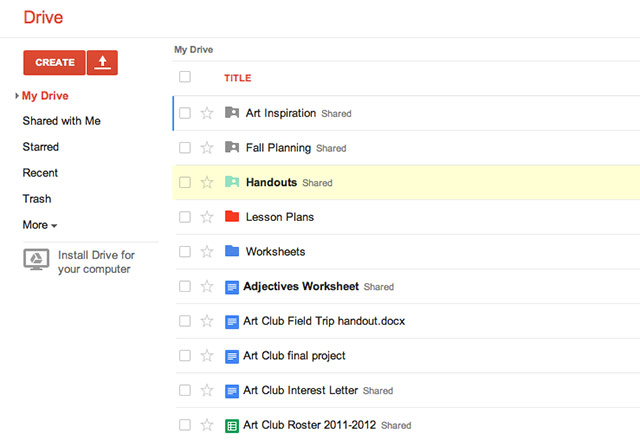Collapse the My Drive tree arrow
The width and height of the screenshot is (640, 440).
coord(17,95)
